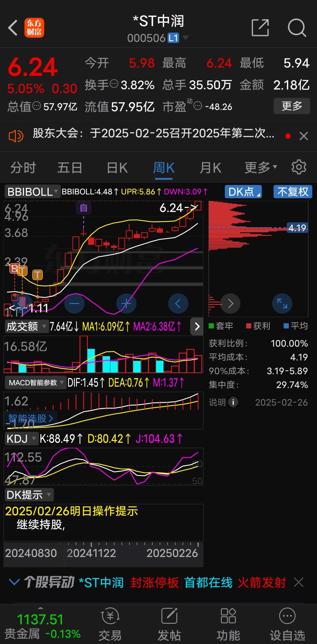Screen dimensions: 317x644
Task: Collapse 个股异动 with chevron
Action: point(14,582)
